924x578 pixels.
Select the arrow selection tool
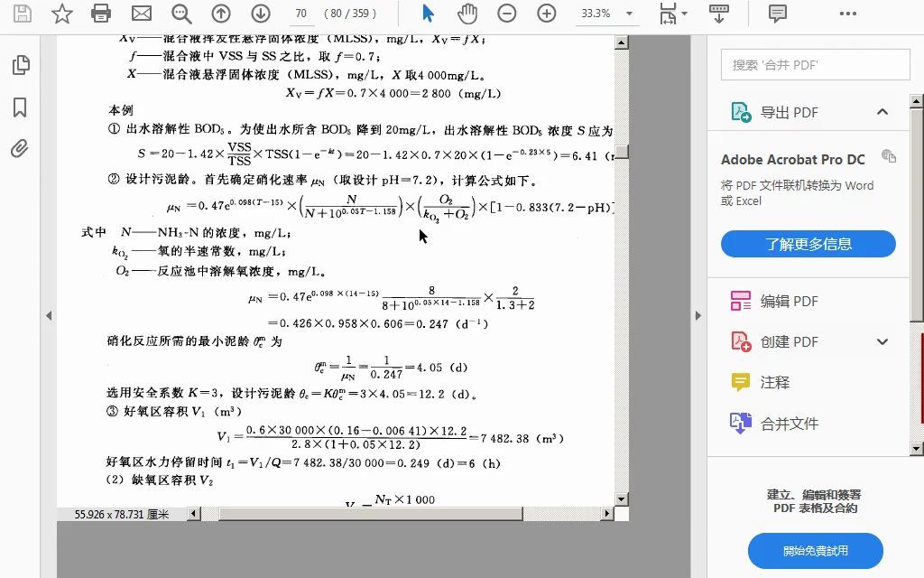click(427, 14)
